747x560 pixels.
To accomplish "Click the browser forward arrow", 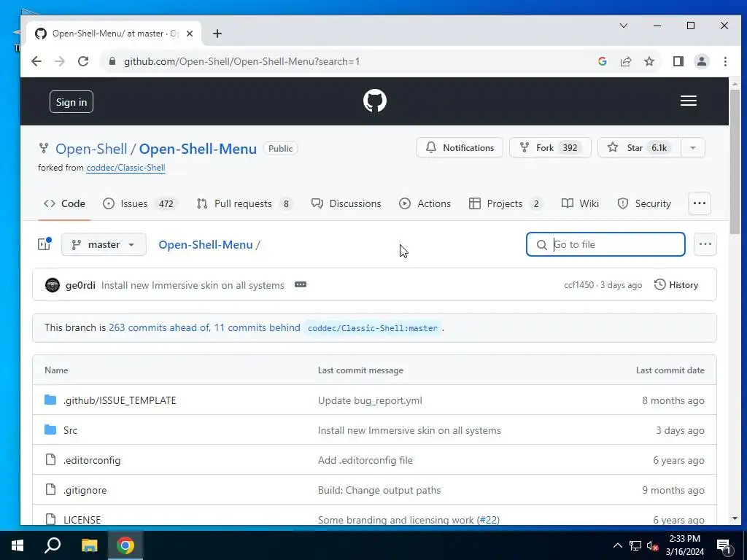I will coord(60,61).
